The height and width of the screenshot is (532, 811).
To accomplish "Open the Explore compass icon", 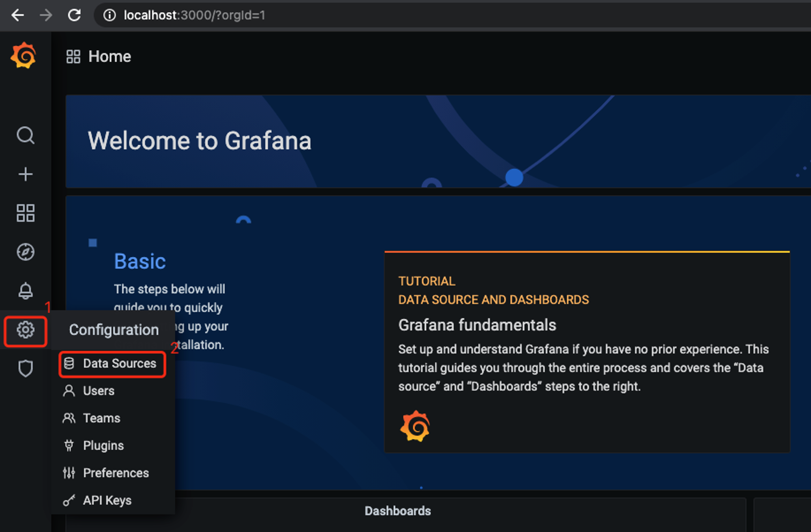I will click(x=25, y=252).
